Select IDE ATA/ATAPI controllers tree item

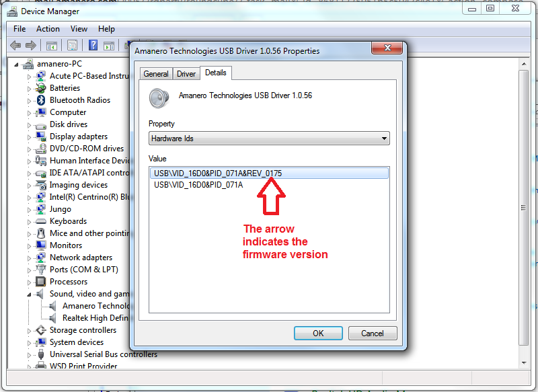tap(89, 173)
